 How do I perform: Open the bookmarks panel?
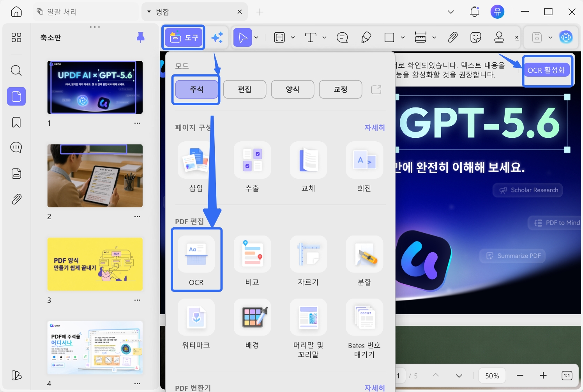(16, 122)
